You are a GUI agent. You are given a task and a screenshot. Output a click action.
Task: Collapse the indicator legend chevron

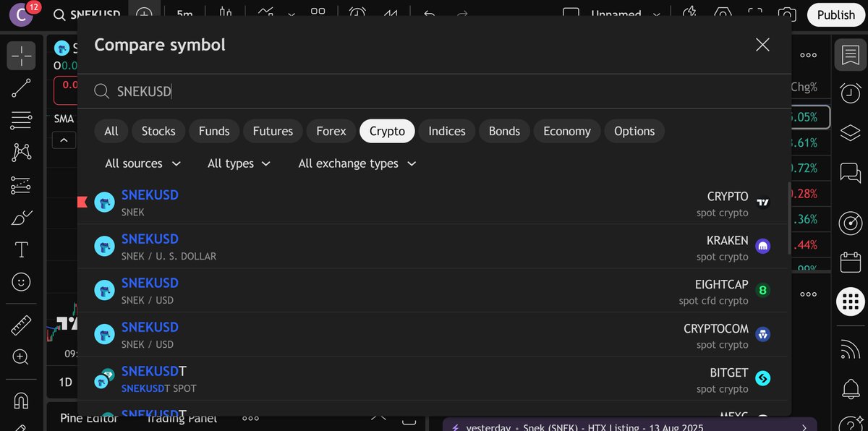[64, 140]
